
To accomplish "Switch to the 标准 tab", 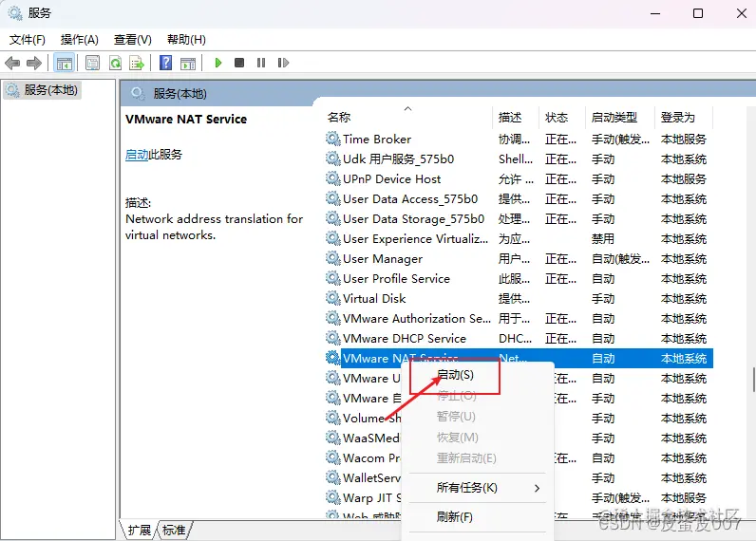I will [x=174, y=530].
